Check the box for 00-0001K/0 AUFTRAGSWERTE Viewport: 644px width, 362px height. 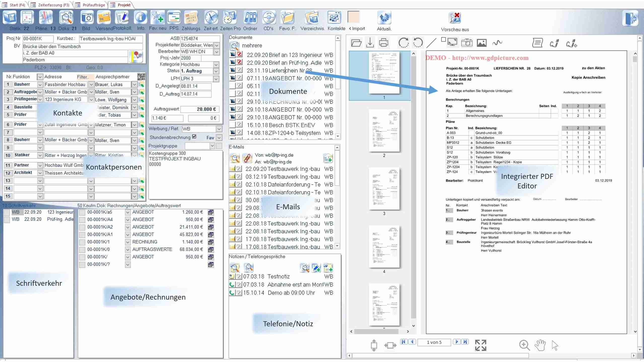[x=82, y=250]
